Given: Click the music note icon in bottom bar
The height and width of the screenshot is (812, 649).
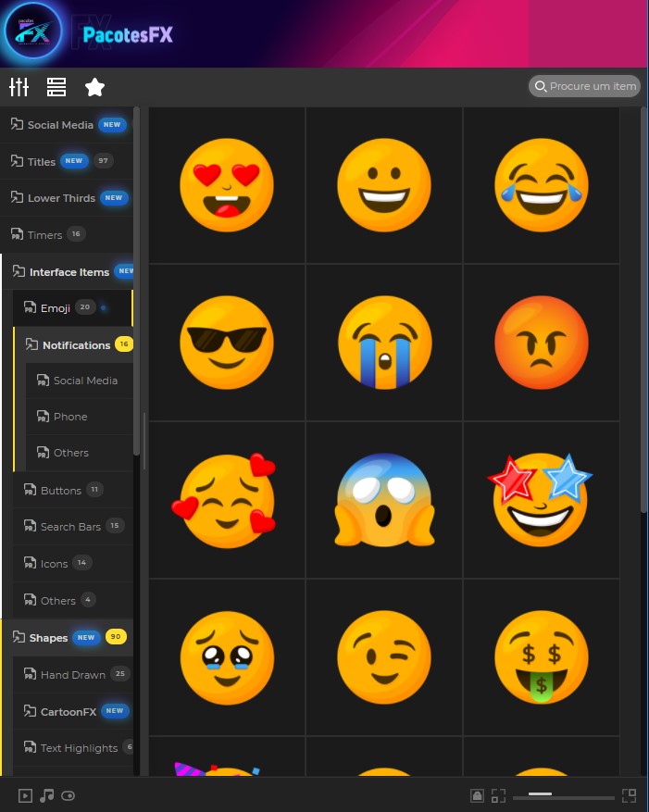Looking at the screenshot, I should [47, 795].
